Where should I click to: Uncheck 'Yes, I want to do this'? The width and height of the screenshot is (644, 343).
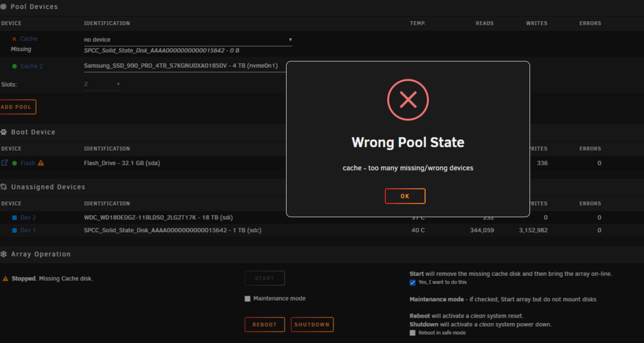[x=412, y=282]
